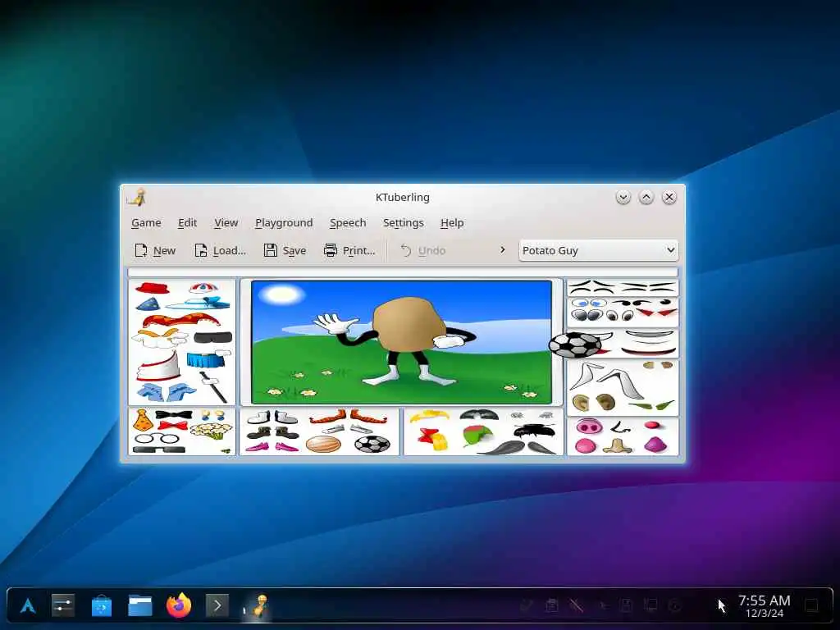
Task: Pick the dark rectangular sunglasses piece
Action: coord(158,450)
